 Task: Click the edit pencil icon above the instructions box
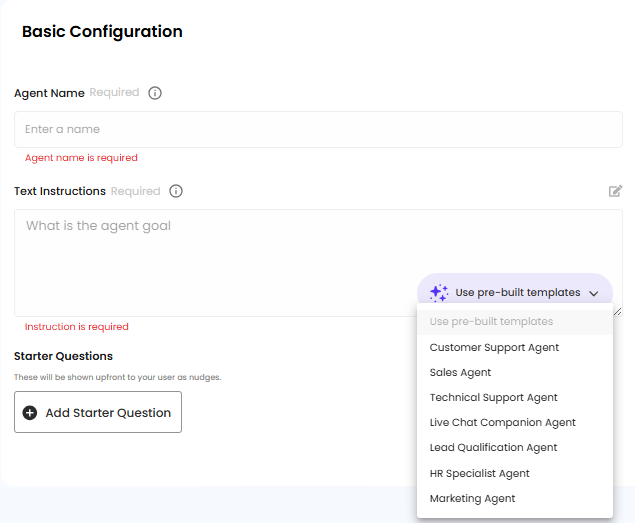click(x=615, y=191)
